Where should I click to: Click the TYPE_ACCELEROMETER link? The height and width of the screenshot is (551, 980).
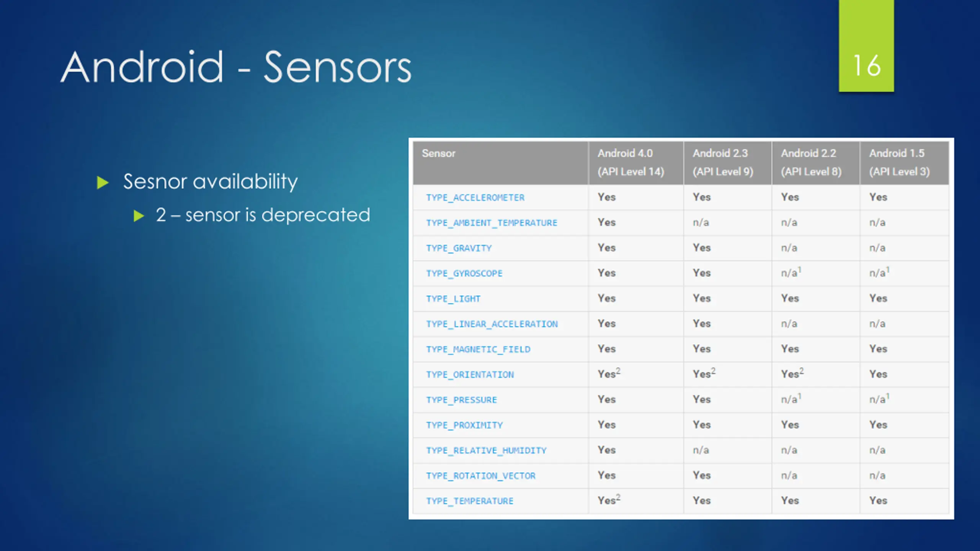(x=475, y=197)
